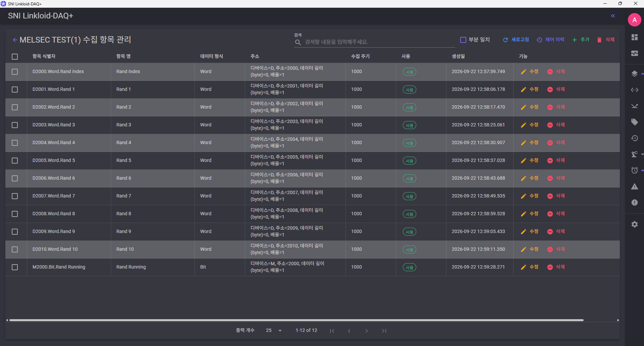Image resolution: width=644 pixels, height=346 pixels.
Task: Click the 새로고침 refresh button
Action: [x=516, y=40]
